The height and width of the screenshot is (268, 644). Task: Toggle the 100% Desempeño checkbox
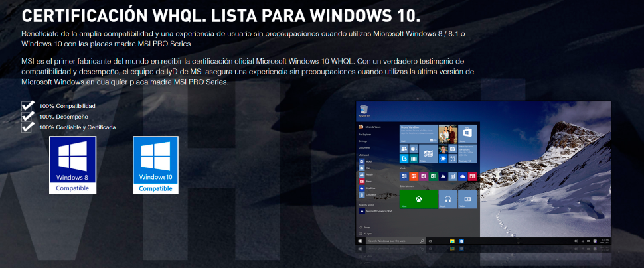[x=28, y=117]
